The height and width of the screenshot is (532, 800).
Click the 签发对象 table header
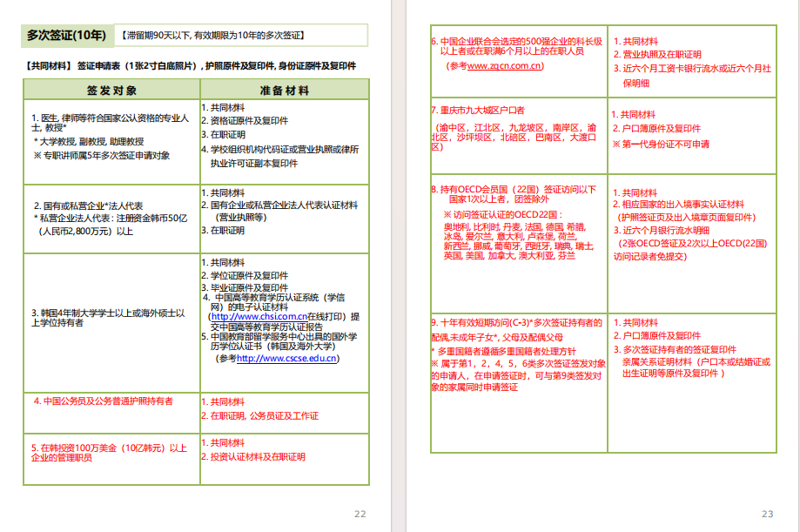tap(111, 90)
